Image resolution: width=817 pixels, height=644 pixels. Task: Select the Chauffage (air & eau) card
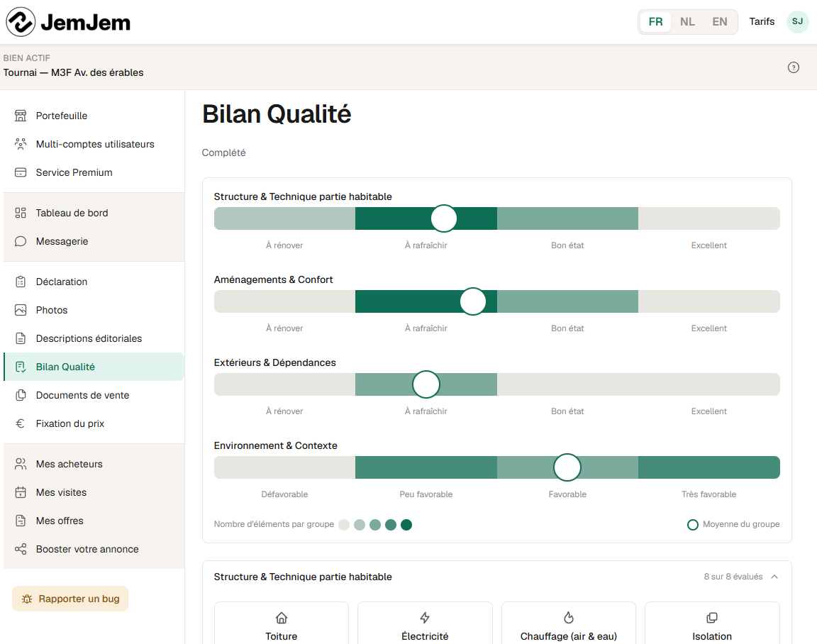pos(569,623)
